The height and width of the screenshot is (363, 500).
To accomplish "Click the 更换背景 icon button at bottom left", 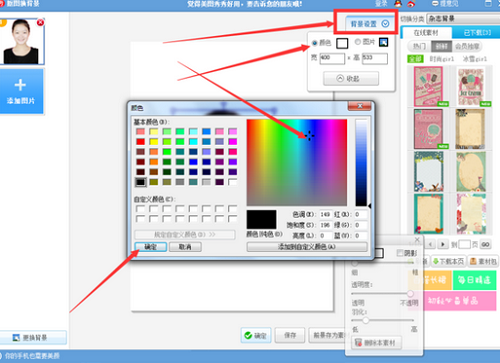I will click(x=33, y=338).
